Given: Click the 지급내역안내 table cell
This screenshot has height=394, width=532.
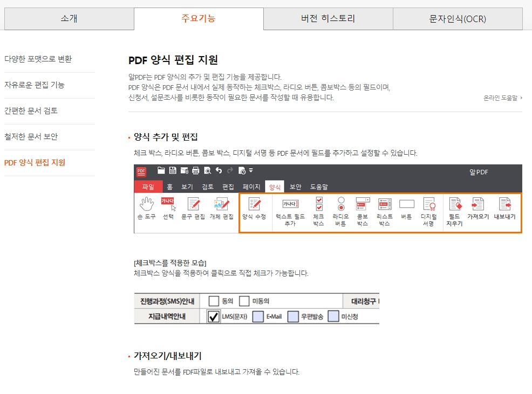Looking at the screenshot, I should tap(167, 316).
